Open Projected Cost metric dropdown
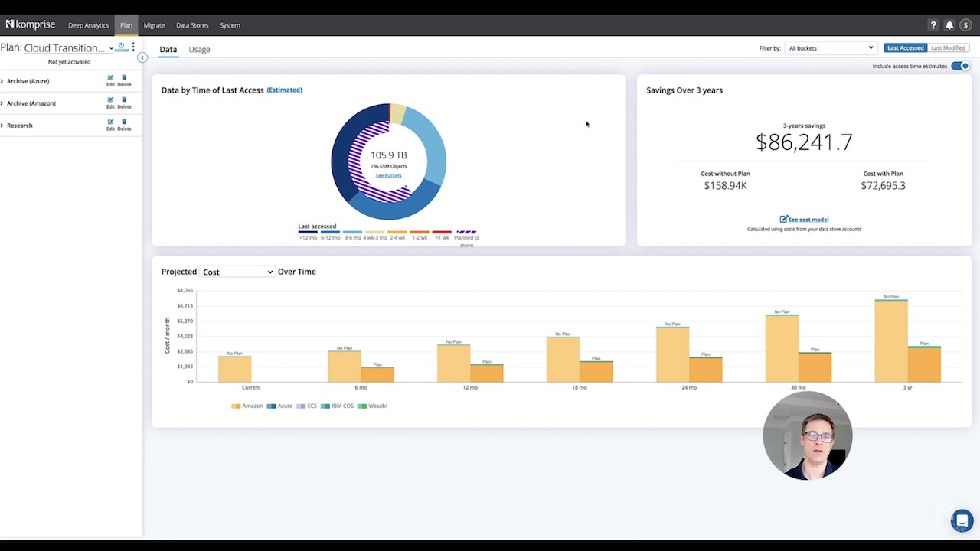 237,272
